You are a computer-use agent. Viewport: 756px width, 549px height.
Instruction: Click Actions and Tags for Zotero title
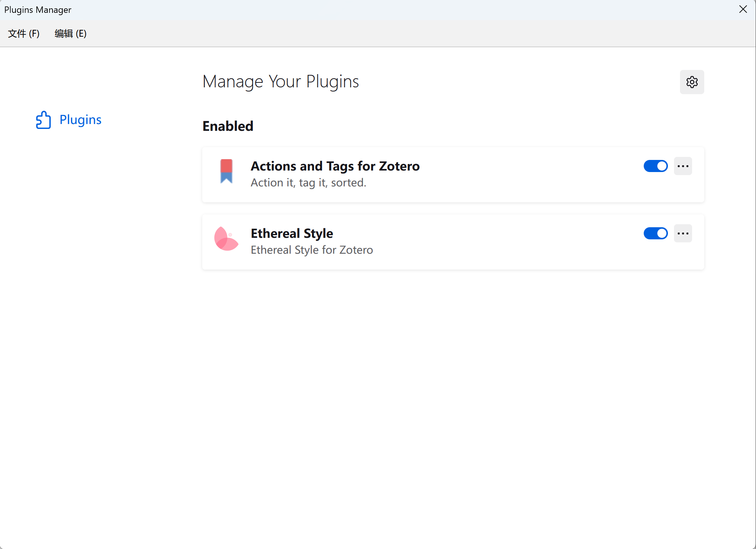pyautogui.click(x=335, y=166)
